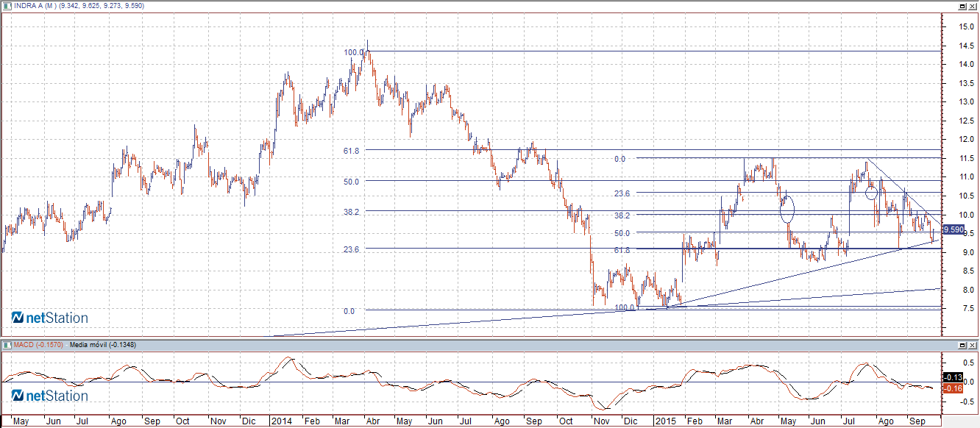Click the black -0.13 MACD value tag
980x428 pixels.
coord(953,377)
